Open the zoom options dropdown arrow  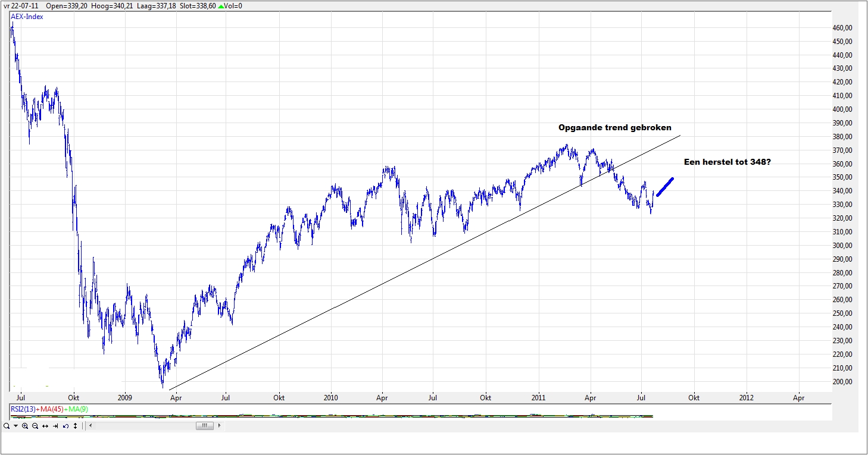point(15,426)
